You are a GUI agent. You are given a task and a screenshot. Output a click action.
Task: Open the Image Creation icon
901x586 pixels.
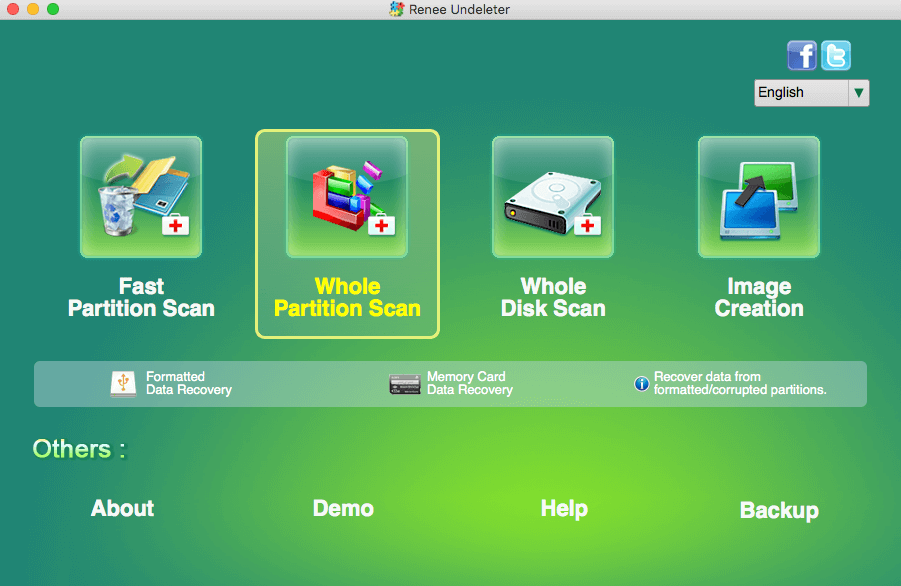pyautogui.click(x=759, y=197)
